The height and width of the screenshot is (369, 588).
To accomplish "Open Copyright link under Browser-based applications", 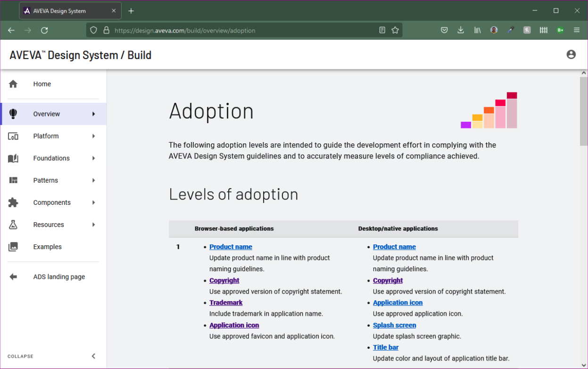I will click(224, 280).
